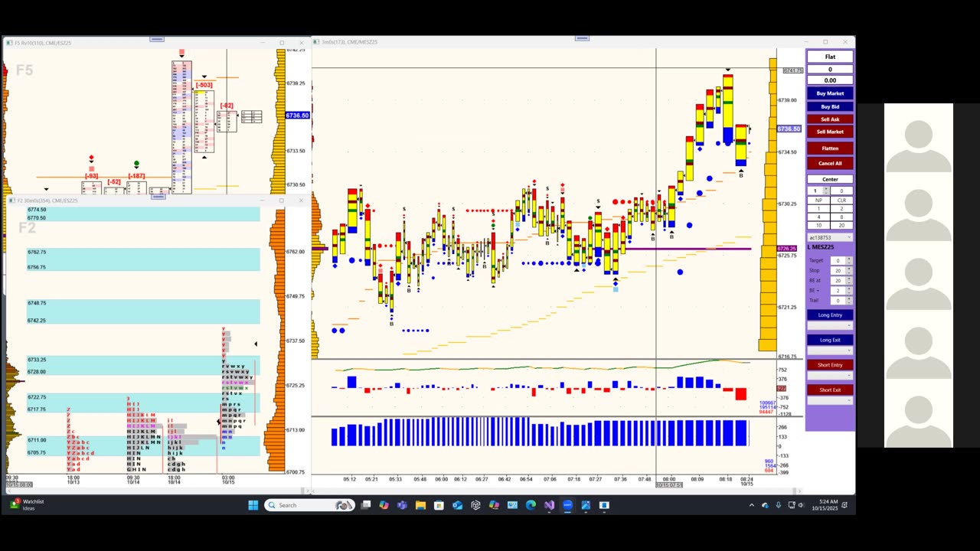Click the Sell Market button
The width and height of the screenshot is (980, 551).
tap(830, 132)
